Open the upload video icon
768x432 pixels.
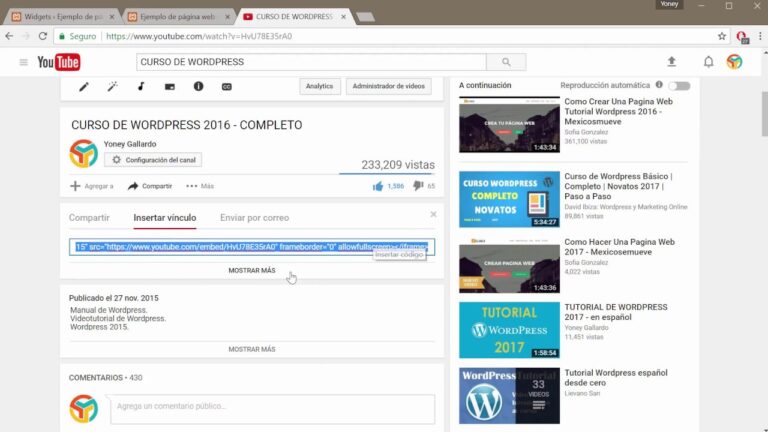[x=672, y=62]
